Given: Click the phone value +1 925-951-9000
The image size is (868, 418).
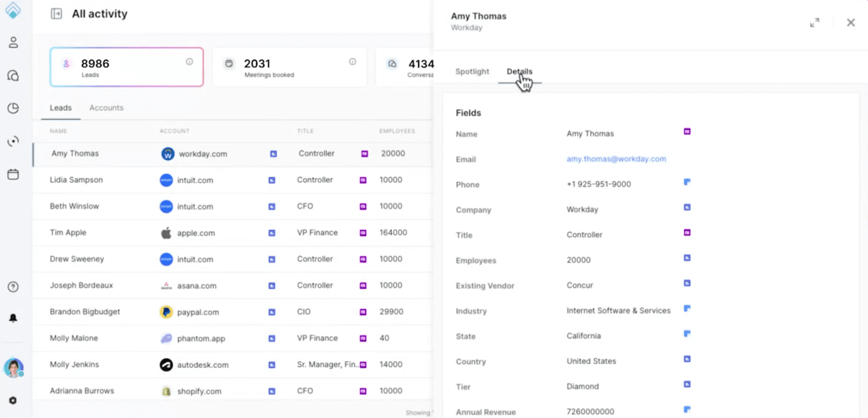Looking at the screenshot, I should [598, 184].
